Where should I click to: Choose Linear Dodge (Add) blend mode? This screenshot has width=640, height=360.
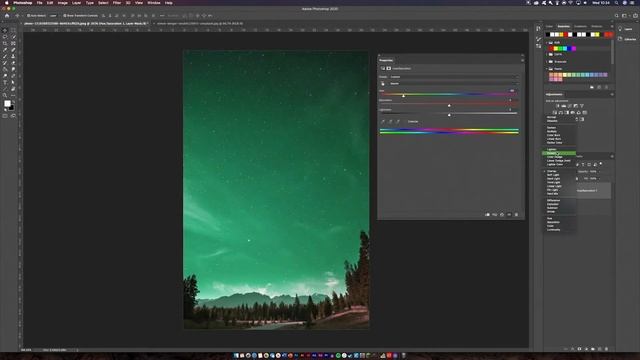pos(559,160)
